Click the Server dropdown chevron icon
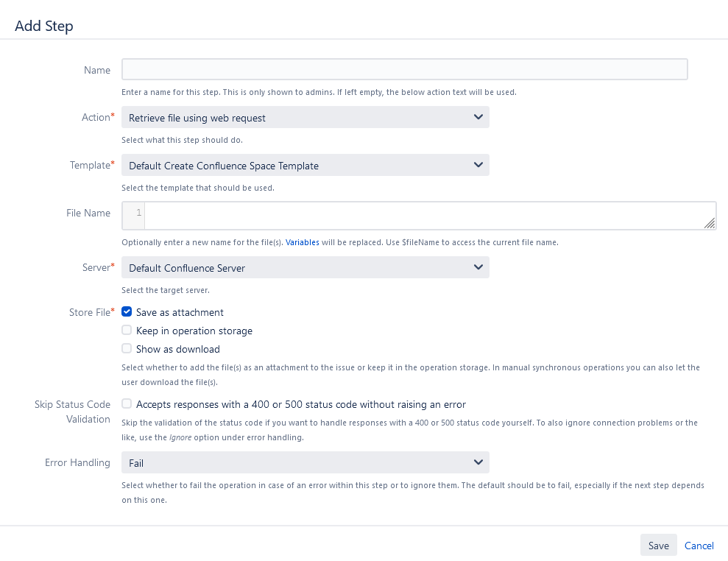 478,267
